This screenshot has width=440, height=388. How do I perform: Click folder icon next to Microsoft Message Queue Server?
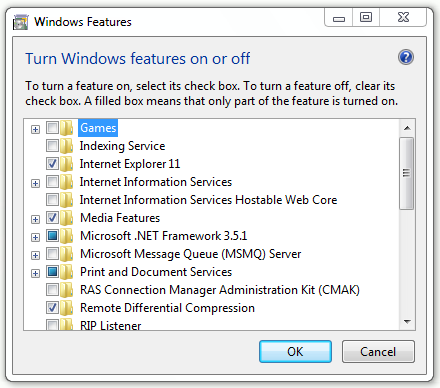click(67, 254)
